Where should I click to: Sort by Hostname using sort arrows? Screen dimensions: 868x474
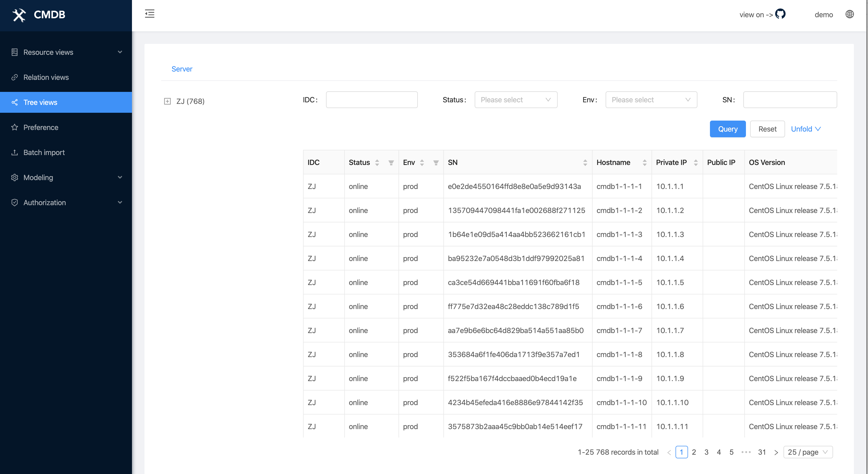pyautogui.click(x=644, y=163)
